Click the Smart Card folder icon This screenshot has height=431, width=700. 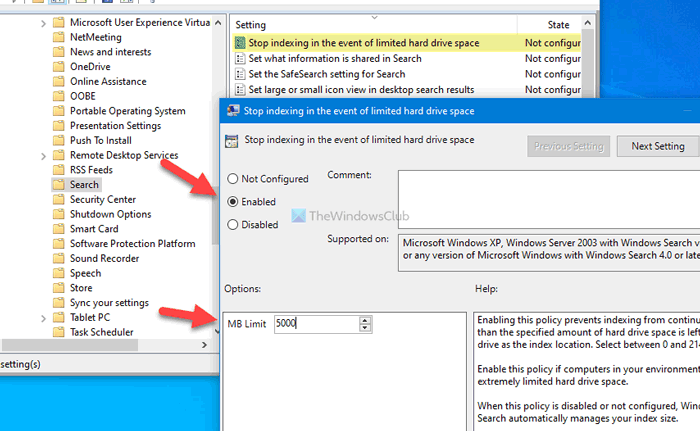click(58, 229)
